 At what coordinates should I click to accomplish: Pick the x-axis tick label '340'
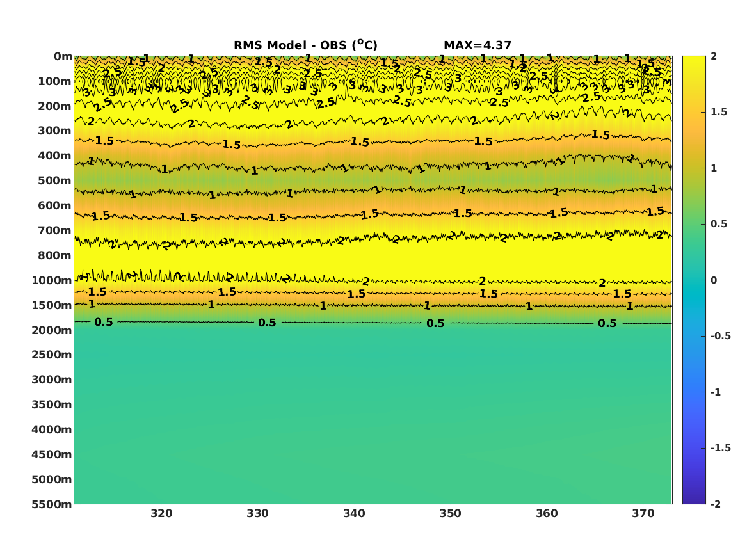(354, 513)
